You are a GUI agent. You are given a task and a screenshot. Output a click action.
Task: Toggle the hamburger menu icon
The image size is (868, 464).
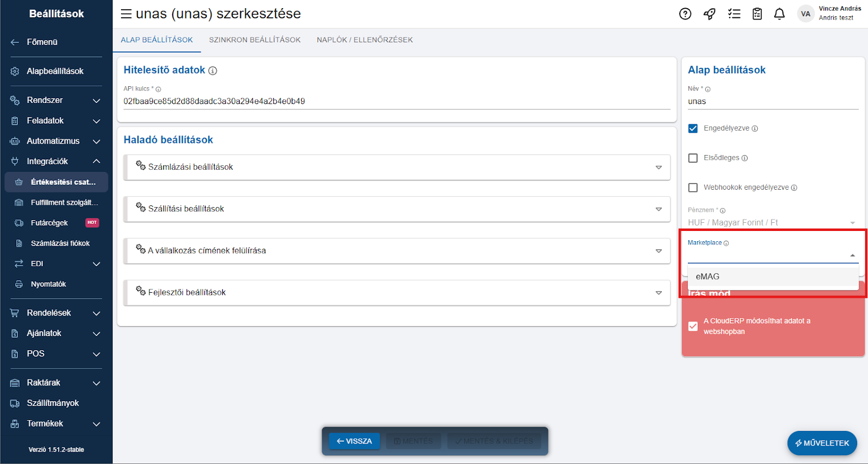pyautogui.click(x=126, y=14)
